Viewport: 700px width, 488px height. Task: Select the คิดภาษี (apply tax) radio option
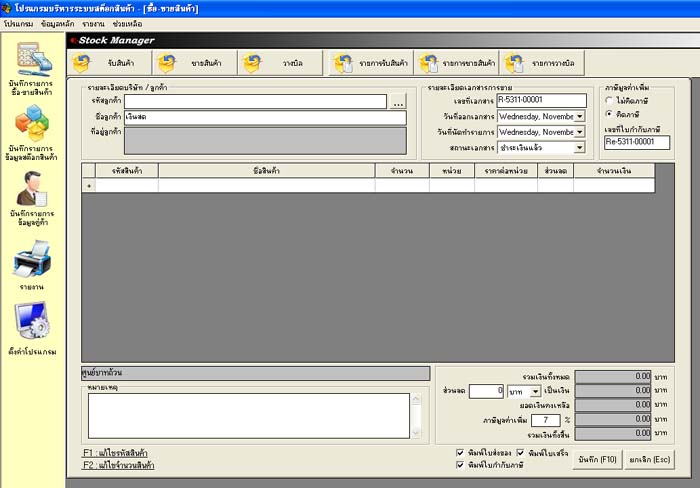tap(611, 114)
